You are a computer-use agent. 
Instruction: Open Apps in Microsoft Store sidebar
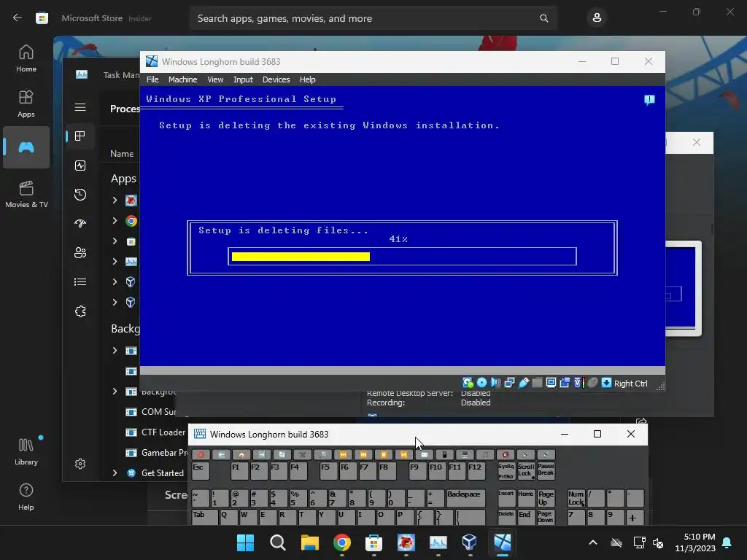coord(26,104)
